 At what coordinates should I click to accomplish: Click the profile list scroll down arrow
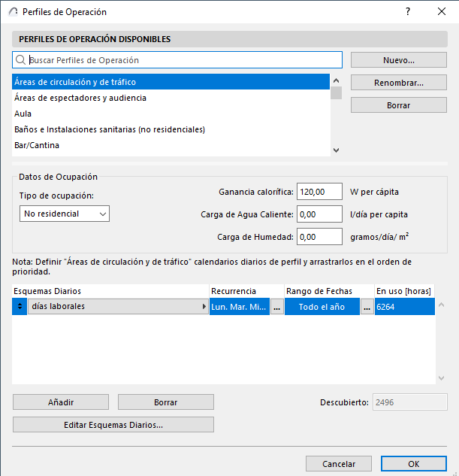(336, 150)
